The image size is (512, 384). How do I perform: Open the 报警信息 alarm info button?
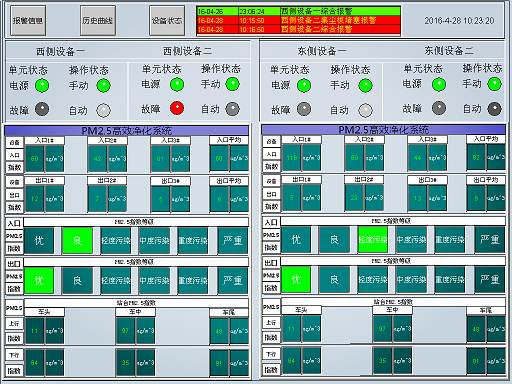pos(28,21)
